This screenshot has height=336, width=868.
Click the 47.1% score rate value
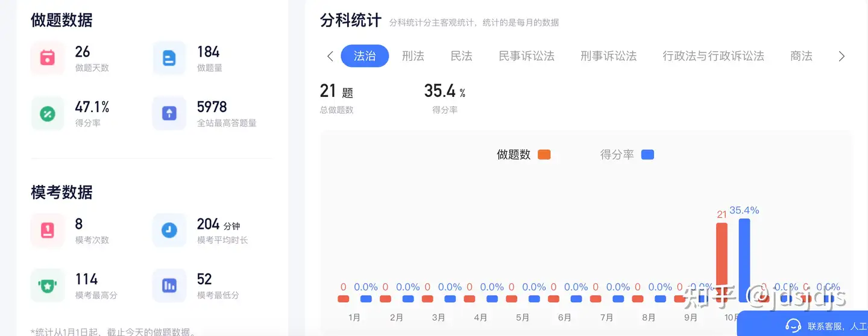coord(92,107)
